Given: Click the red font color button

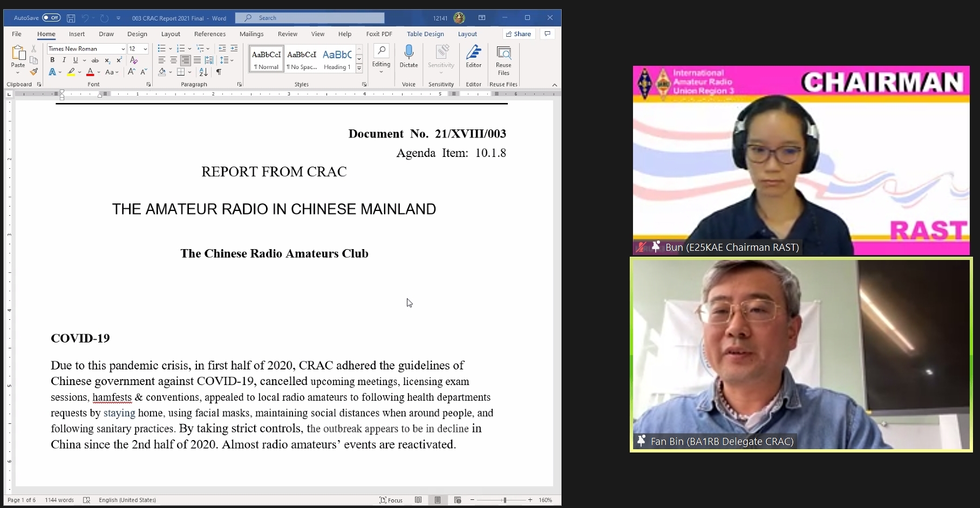Looking at the screenshot, I should pyautogui.click(x=90, y=72).
